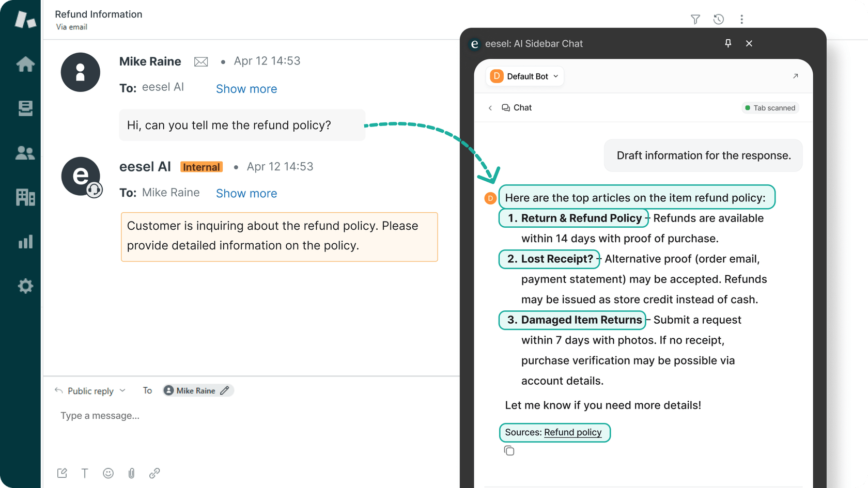Select the compose note icon in the composer
Screen dimensions: 868x488
click(62, 473)
